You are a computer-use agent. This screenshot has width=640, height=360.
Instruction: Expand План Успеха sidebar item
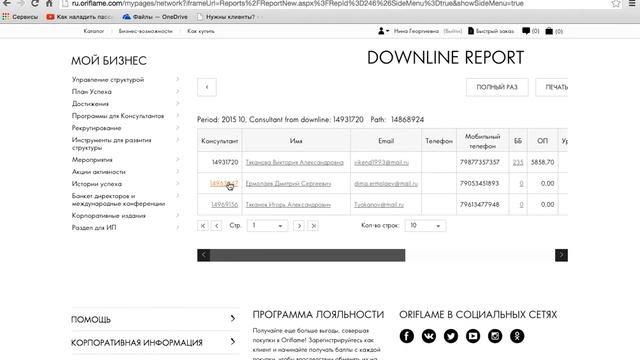point(125,92)
